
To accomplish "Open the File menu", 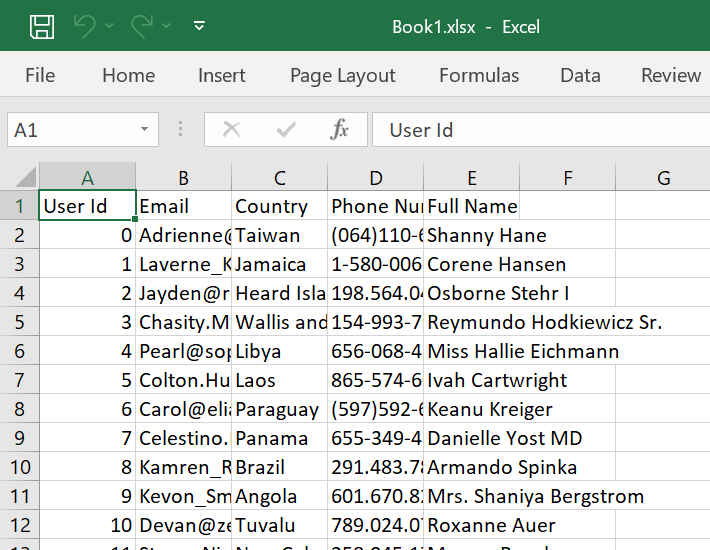I will click(x=40, y=76).
